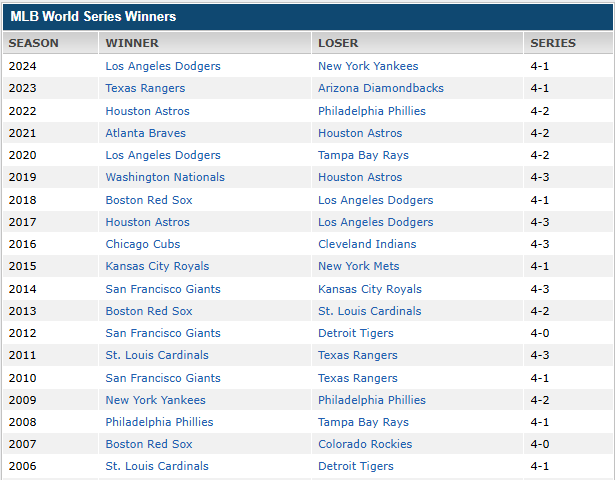Select the SERIES column header

(553, 43)
